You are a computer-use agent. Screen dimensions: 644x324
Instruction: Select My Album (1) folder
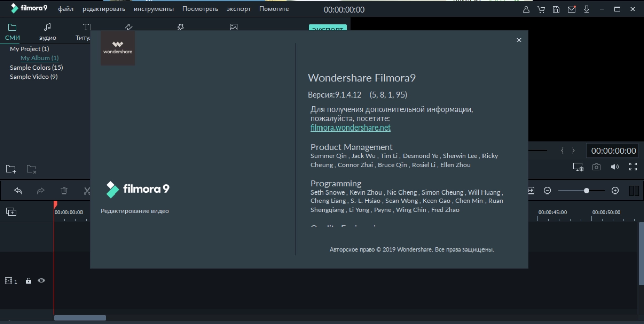point(39,58)
